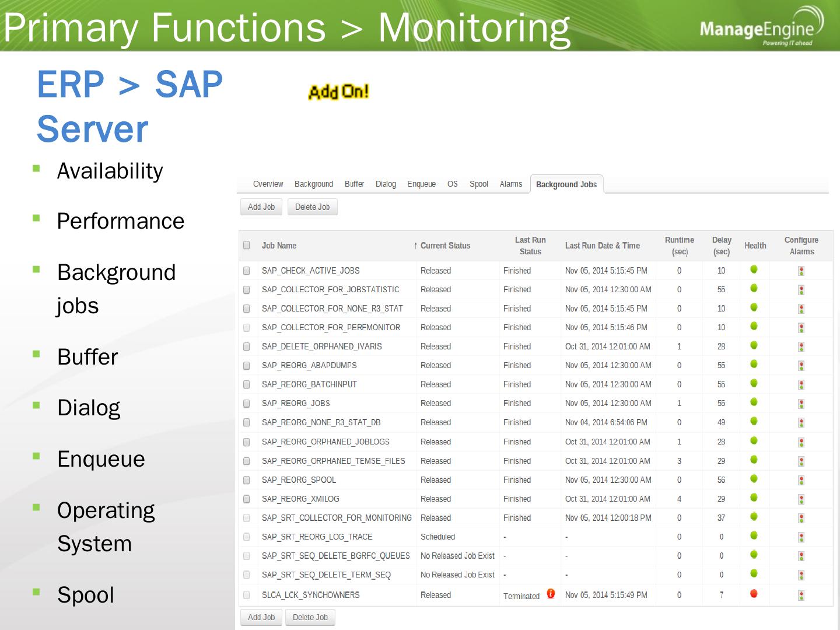Toggle the select-all checkbox in table header
This screenshot has width=840, height=630.
[x=247, y=245]
